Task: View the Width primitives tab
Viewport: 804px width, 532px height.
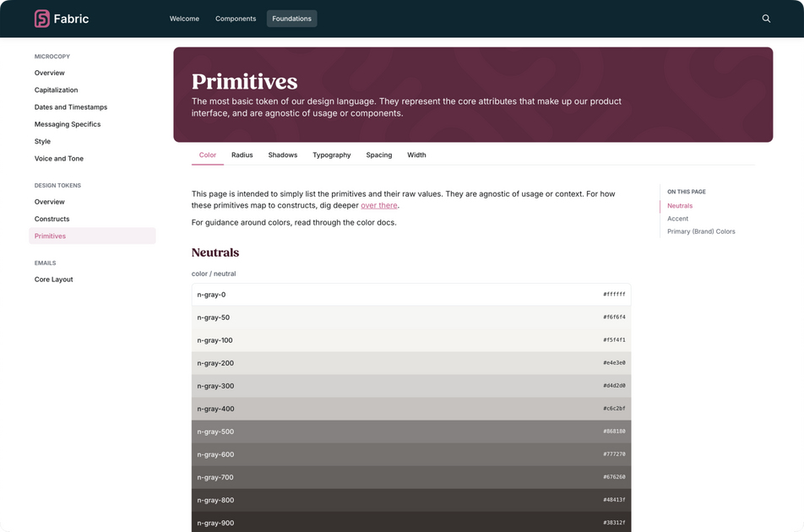Action: tap(416, 155)
